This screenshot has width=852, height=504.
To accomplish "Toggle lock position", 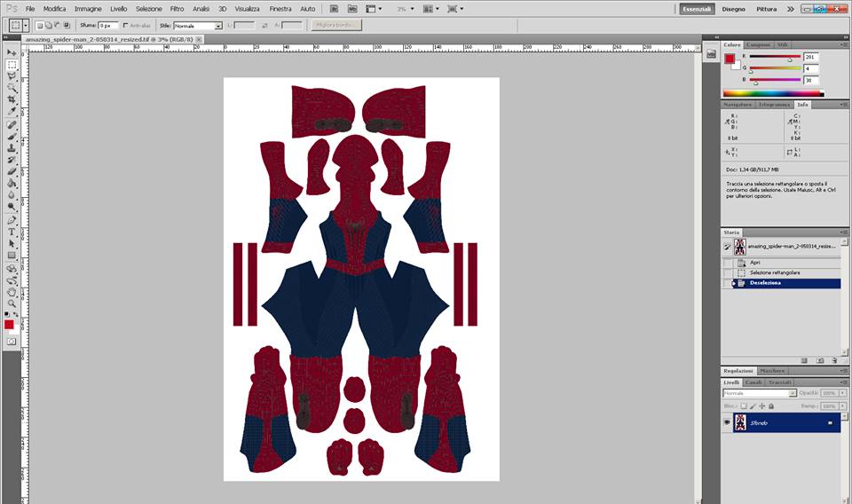I will (x=761, y=406).
